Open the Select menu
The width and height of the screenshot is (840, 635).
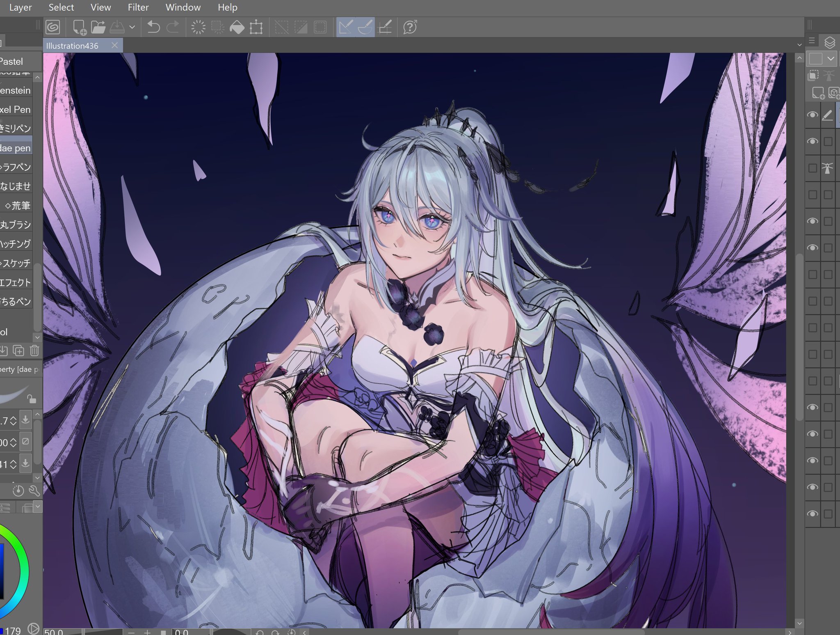click(x=61, y=7)
